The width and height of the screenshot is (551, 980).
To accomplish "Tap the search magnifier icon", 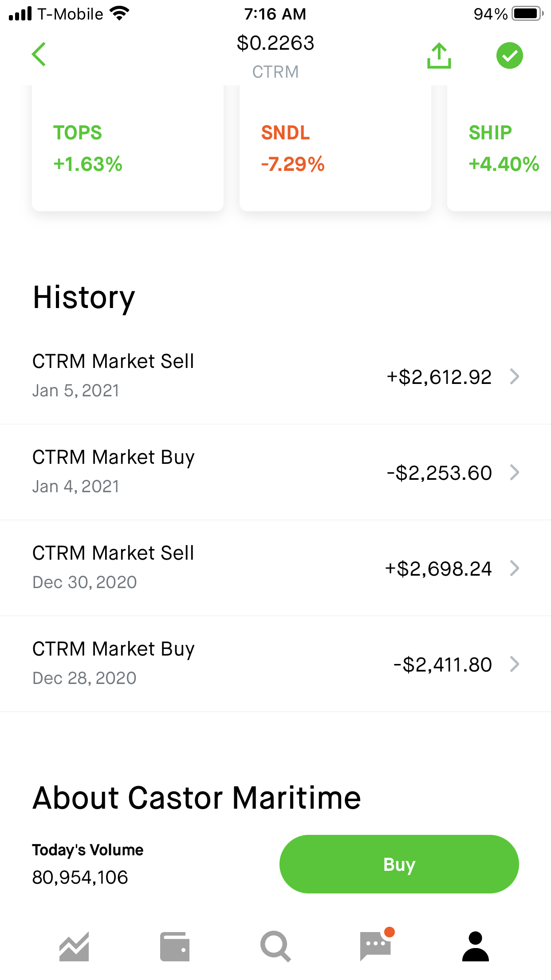I will [275, 946].
